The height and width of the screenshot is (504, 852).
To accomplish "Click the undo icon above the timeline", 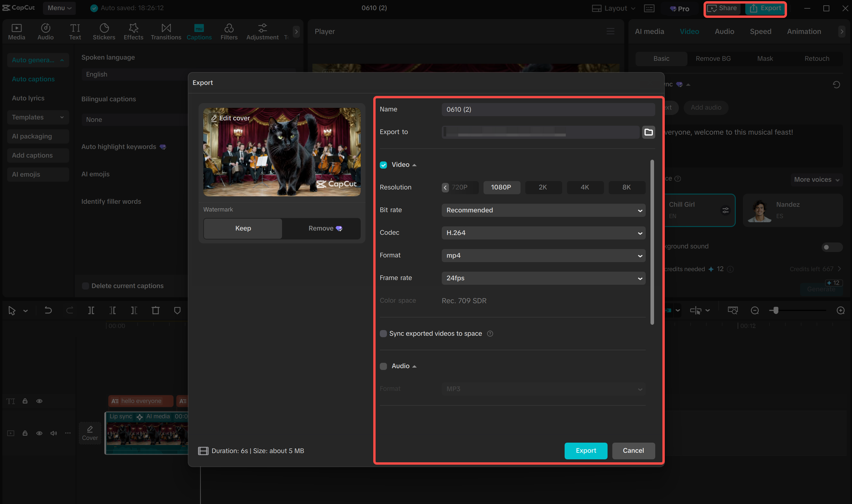I will (x=48, y=310).
